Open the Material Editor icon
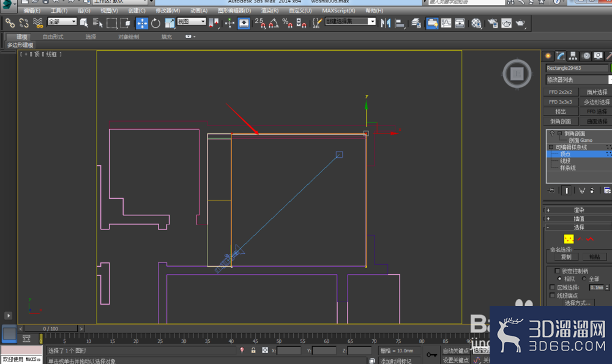 (x=476, y=23)
